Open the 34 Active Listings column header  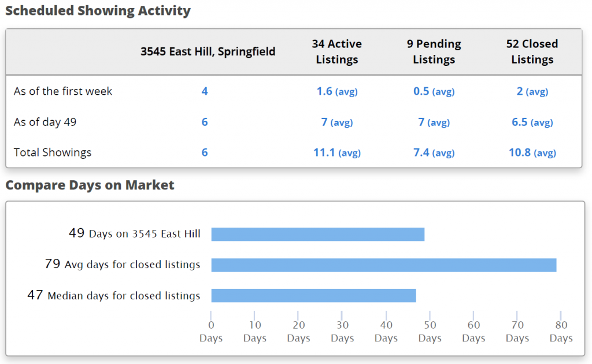click(336, 51)
